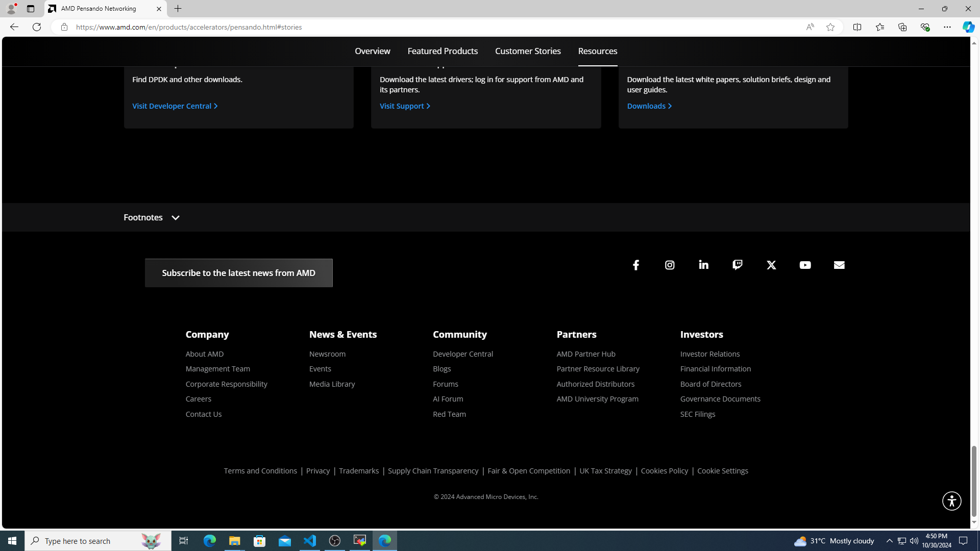
Task: Open AI Forum link
Action: coord(448,399)
